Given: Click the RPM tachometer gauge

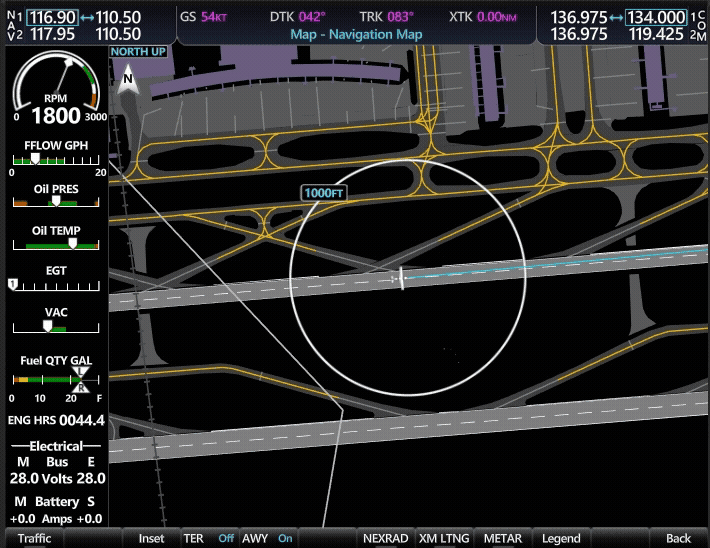Looking at the screenshot, I should pos(56,87).
